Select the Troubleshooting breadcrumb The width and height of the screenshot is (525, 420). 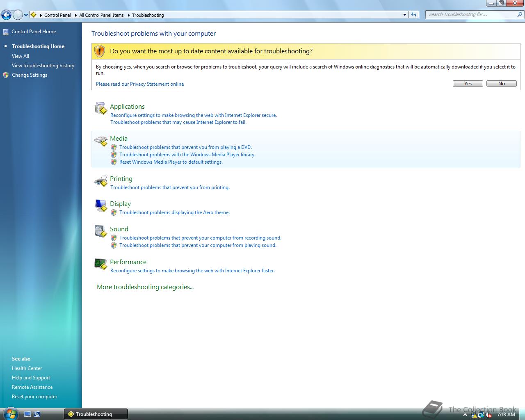click(148, 15)
